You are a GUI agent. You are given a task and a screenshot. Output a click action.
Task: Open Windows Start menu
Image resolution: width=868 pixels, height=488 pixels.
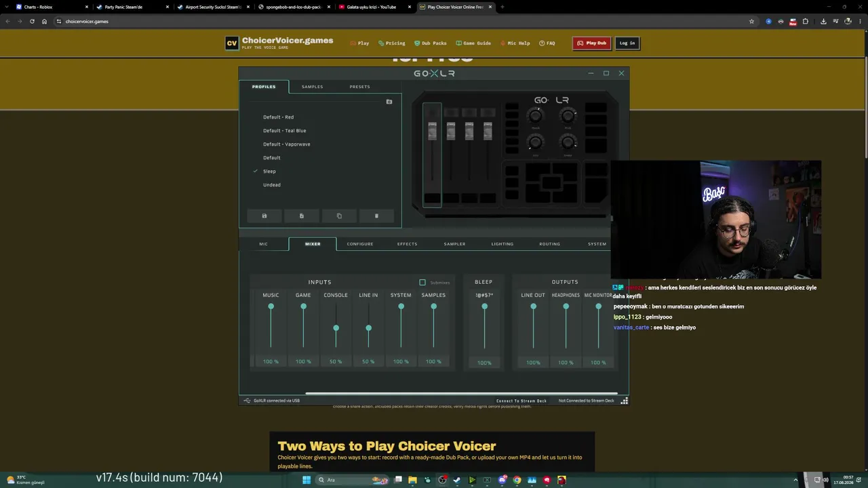point(307,480)
